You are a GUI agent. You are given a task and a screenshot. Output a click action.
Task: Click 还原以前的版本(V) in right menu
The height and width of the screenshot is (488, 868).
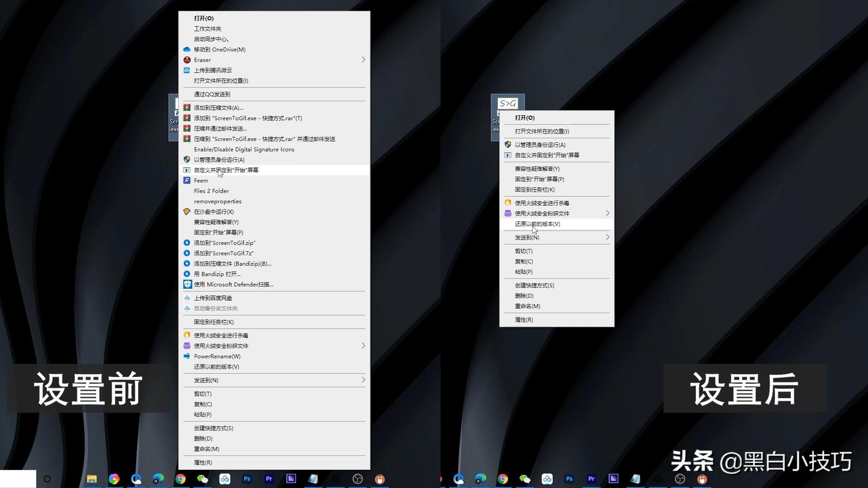click(x=537, y=224)
